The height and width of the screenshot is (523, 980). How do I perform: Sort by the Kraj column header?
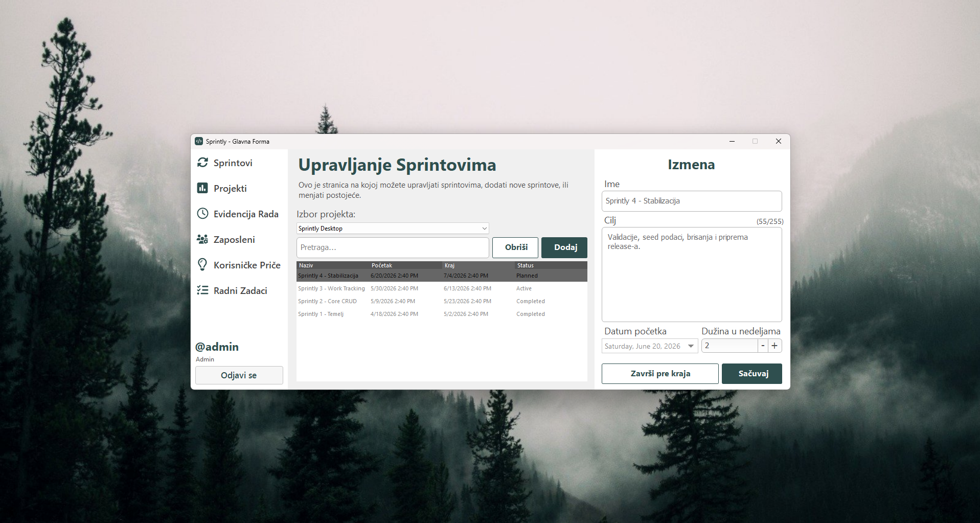tap(478, 265)
